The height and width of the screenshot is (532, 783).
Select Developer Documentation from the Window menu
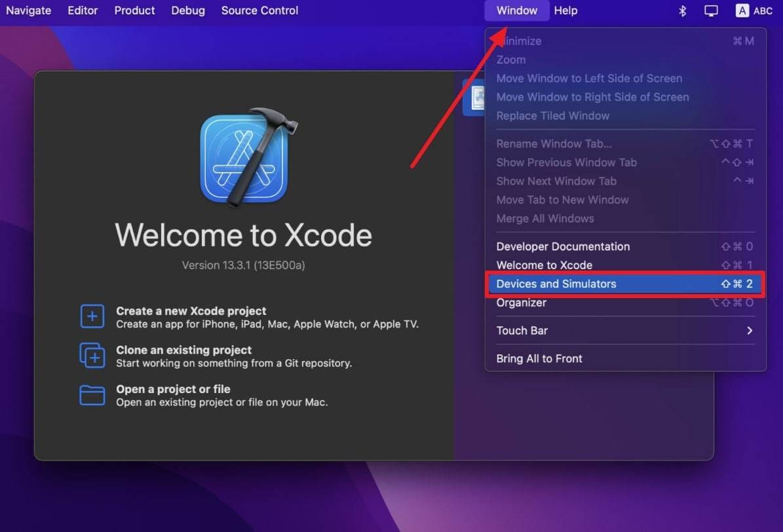pyautogui.click(x=625, y=246)
